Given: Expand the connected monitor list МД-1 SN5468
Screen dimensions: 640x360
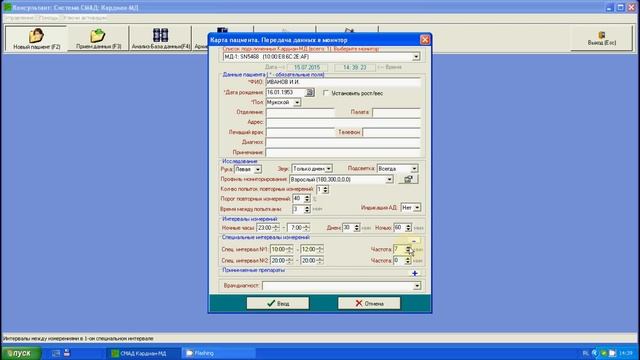Looking at the screenshot, I should tap(416, 57).
